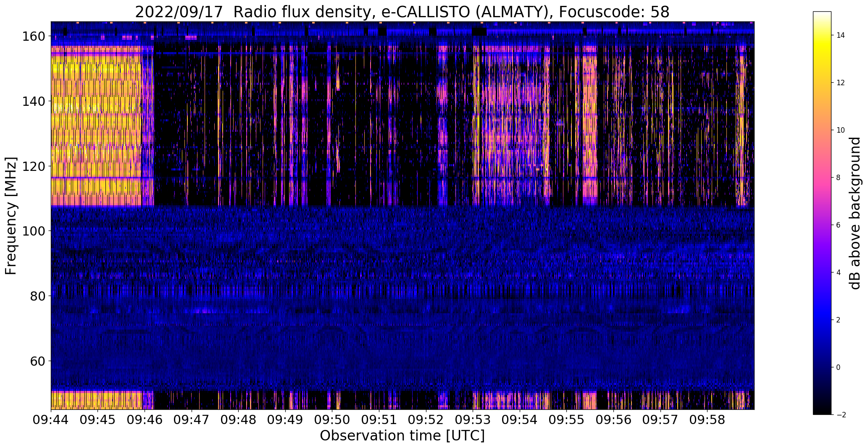Click the colorbar tick value 2
Image resolution: width=868 pixels, height=448 pixels.
click(x=839, y=320)
